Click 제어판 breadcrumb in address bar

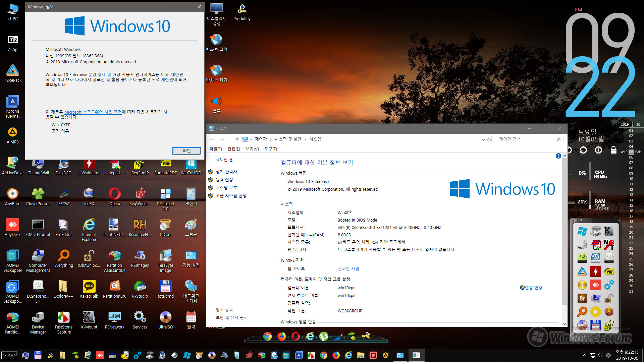(261, 139)
